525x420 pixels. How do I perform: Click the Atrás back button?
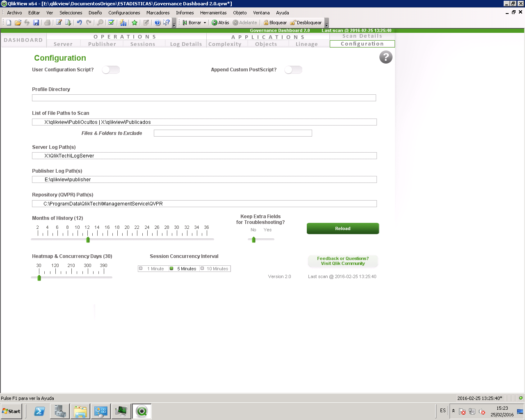click(220, 23)
